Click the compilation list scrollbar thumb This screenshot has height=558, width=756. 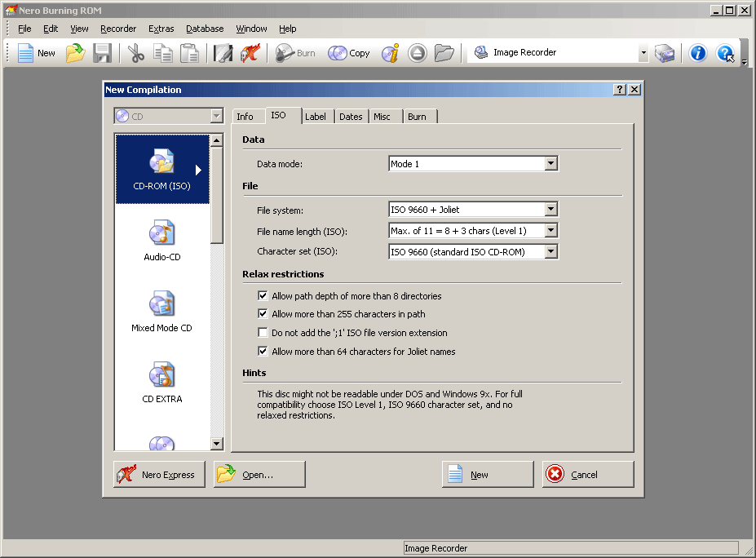click(x=216, y=195)
